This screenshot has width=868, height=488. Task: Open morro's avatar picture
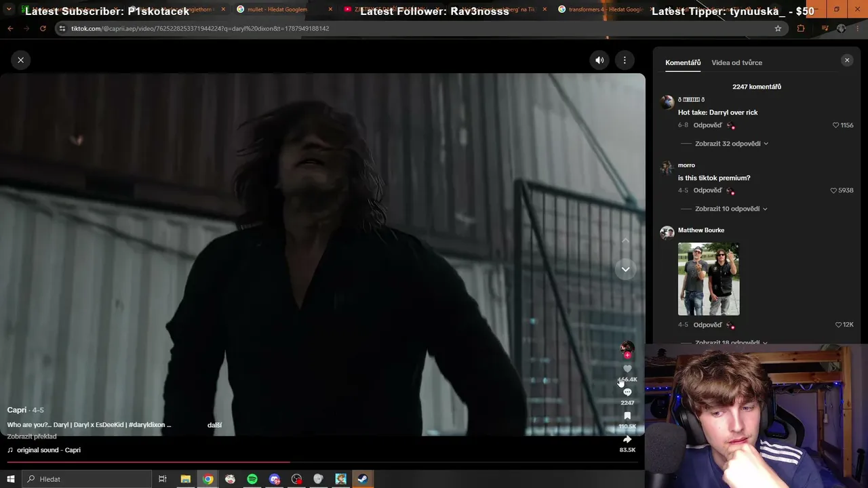click(667, 167)
